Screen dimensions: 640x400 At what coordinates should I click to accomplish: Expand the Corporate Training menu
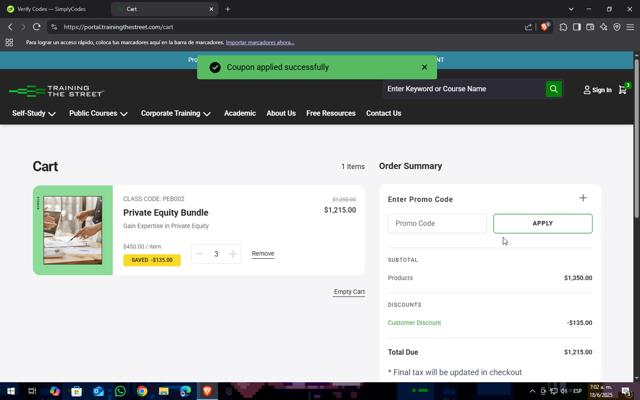[x=176, y=113]
